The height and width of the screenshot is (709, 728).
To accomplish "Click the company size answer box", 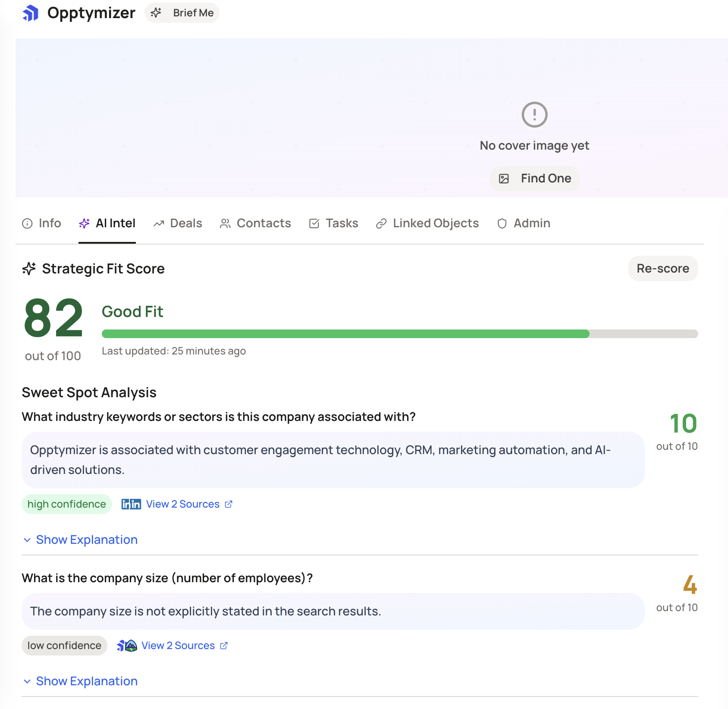I will [x=333, y=612].
